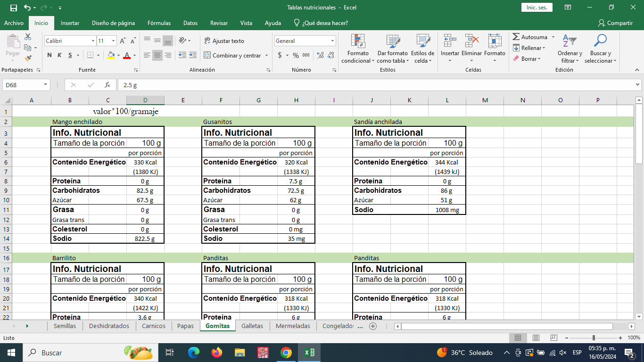Toggle Ajustar texto wrap text
The width and height of the screenshot is (644, 362).
tap(224, 41)
